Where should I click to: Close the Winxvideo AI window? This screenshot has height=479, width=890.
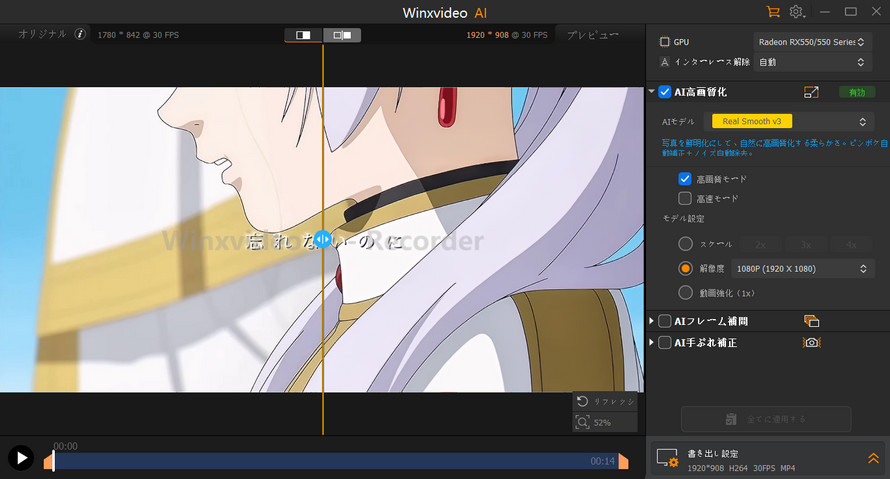coord(876,11)
